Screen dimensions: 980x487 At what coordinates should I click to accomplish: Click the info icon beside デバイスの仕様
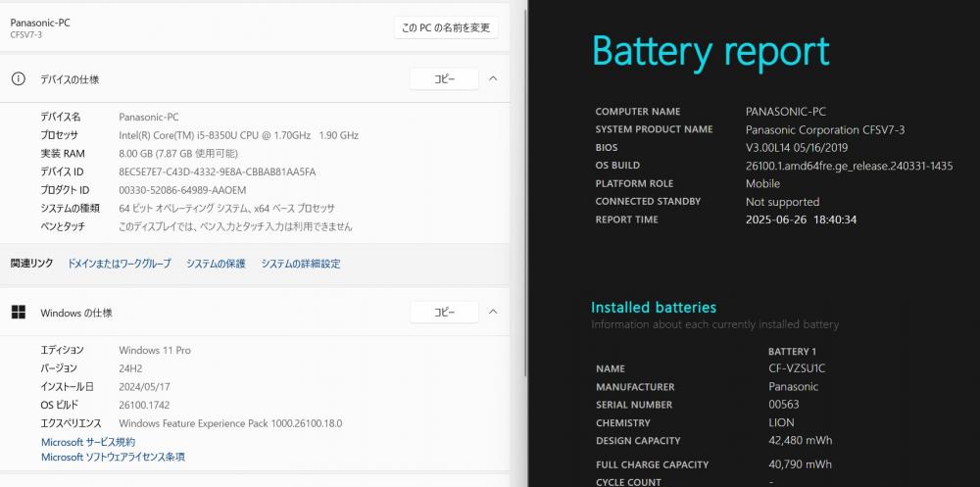18,79
